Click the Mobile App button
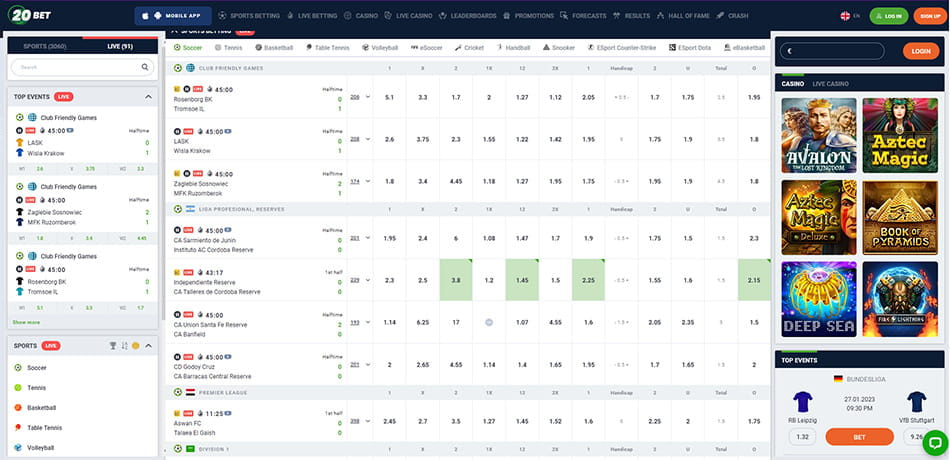Image resolution: width=950 pixels, height=460 pixels. pyautogui.click(x=173, y=16)
